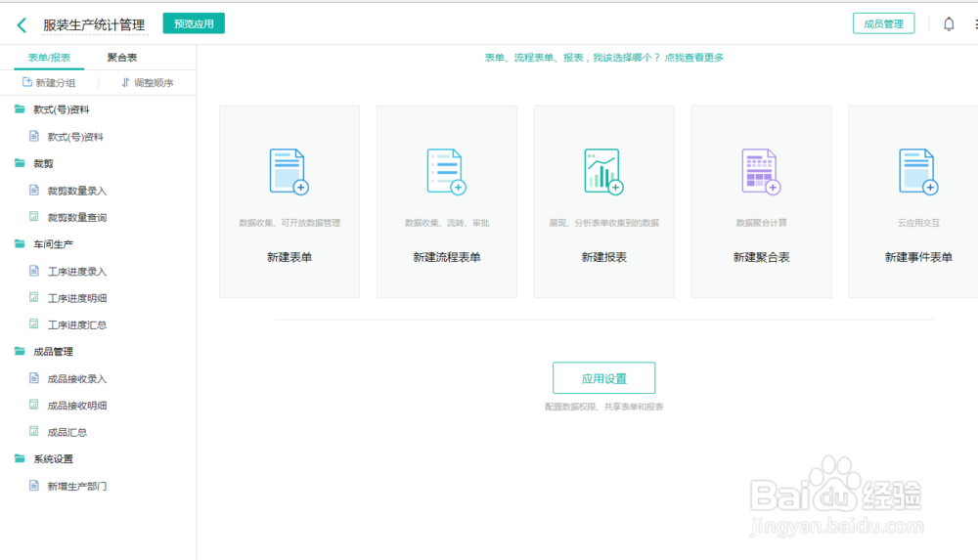Open the 工序进度汇总 report

[x=77, y=324]
